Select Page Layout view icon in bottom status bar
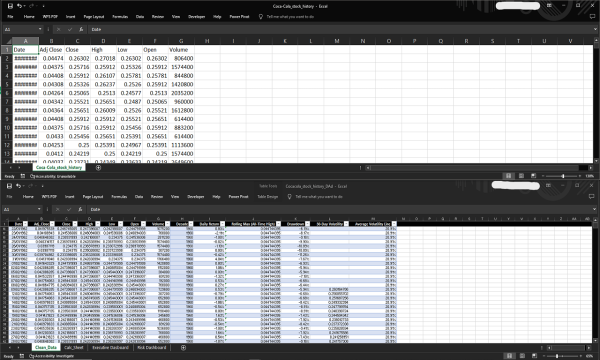 click(522, 356)
